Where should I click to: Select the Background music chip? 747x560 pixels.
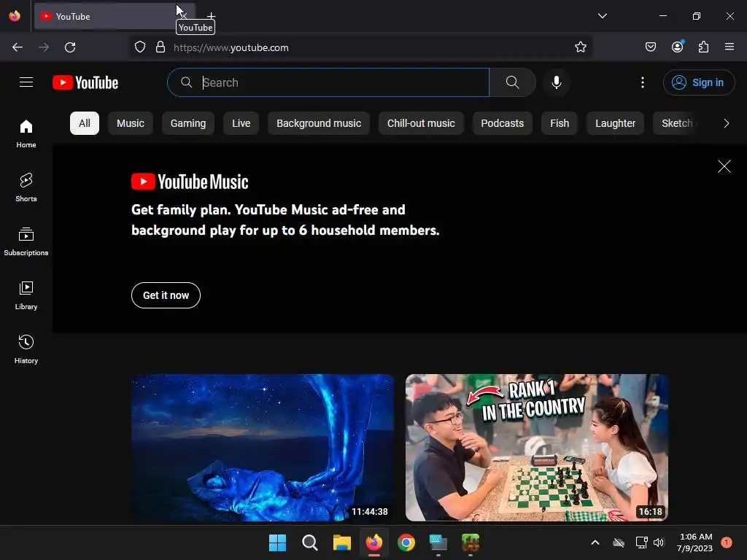(x=319, y=123)
